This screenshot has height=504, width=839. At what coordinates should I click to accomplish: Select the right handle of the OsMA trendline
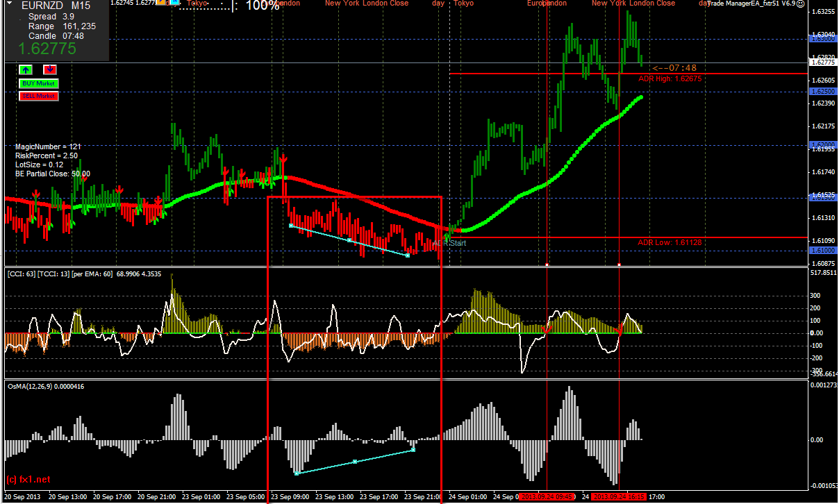coord(413,450)
